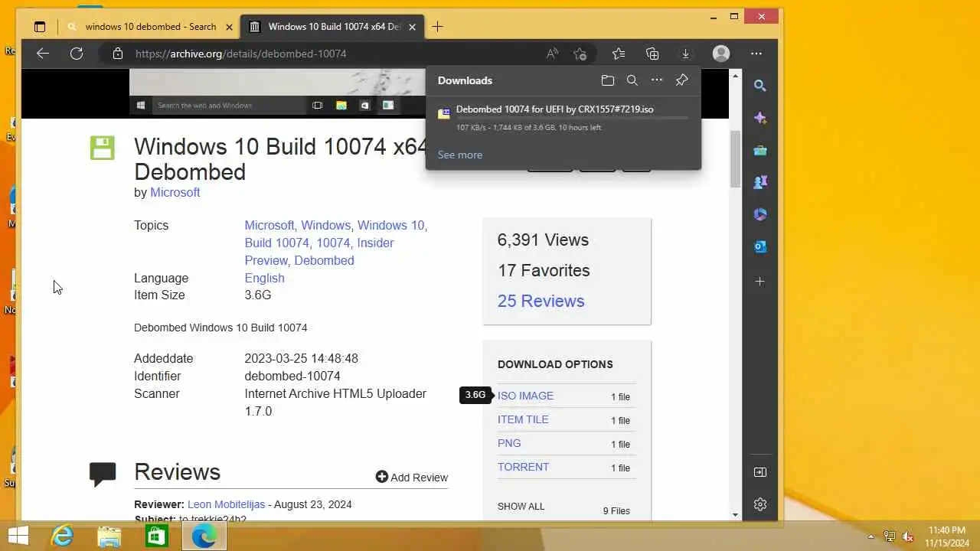Close the windows 10 debombed Search tab

click(x=229, y=27)
